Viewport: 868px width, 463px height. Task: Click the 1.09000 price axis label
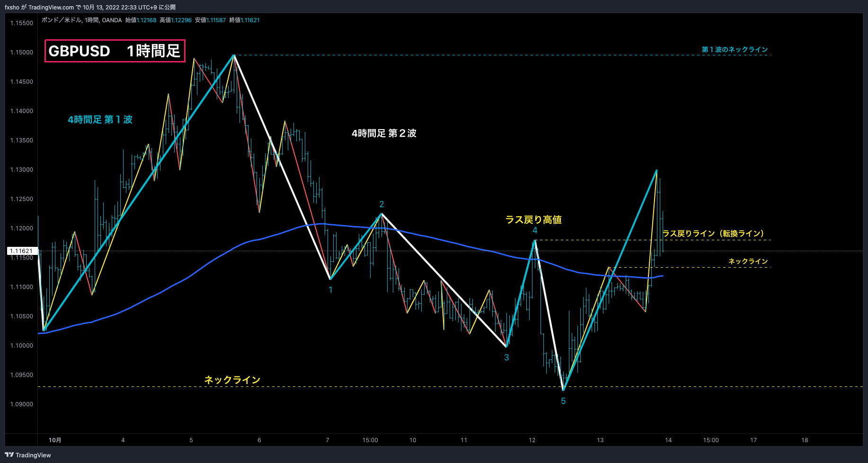pos(22,404)
